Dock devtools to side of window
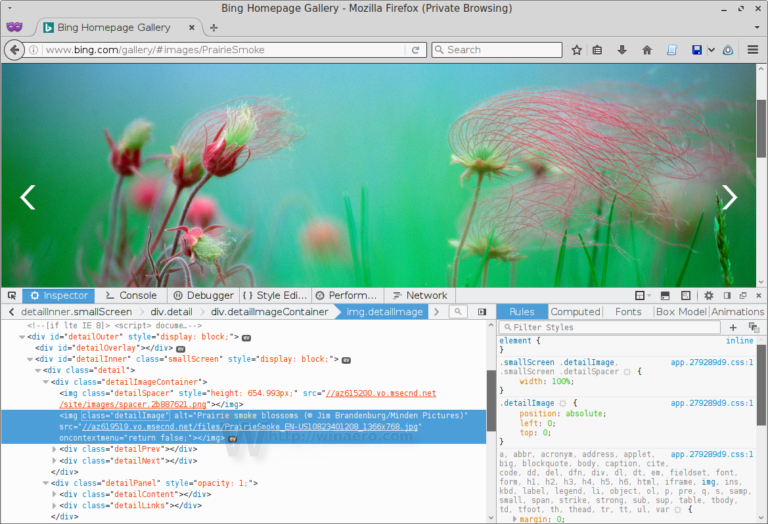Viewport: 768px width, 524px height. [727, 295]
